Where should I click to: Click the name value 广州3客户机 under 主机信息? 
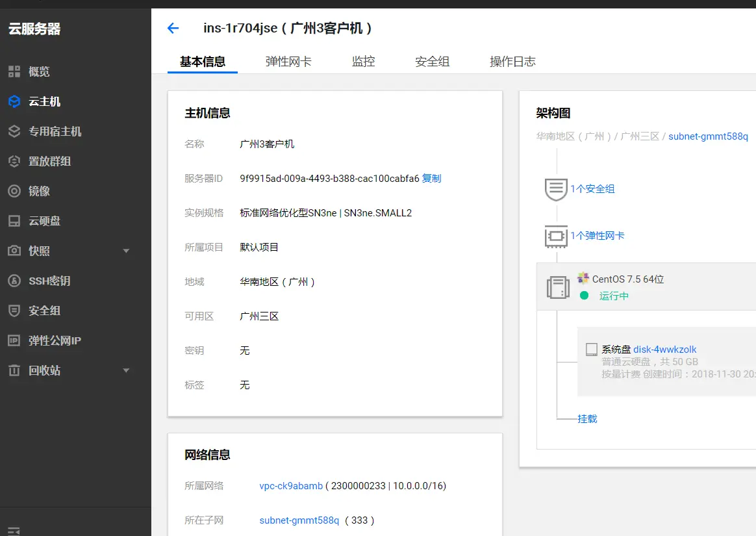pos(267,144)
